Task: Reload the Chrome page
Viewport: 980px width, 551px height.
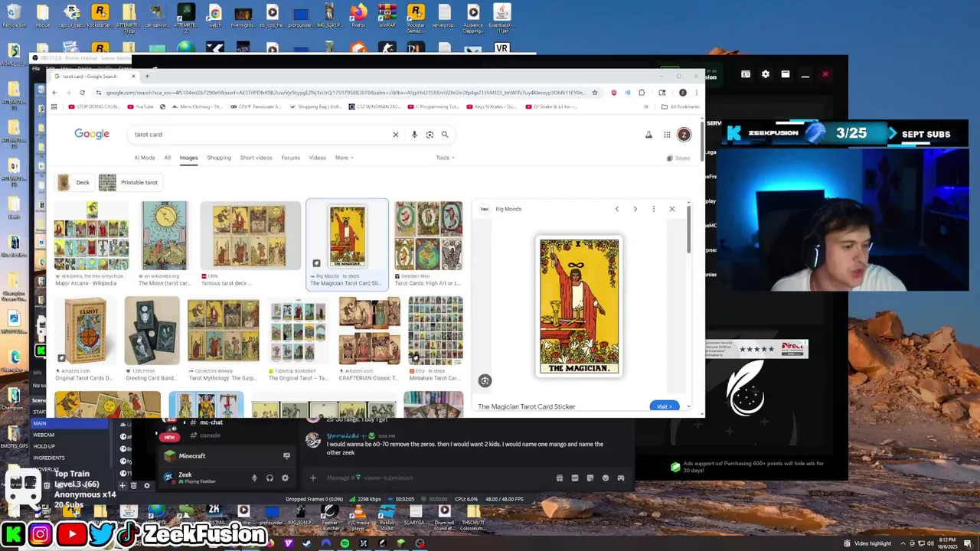Action: (x=82, y=93)
